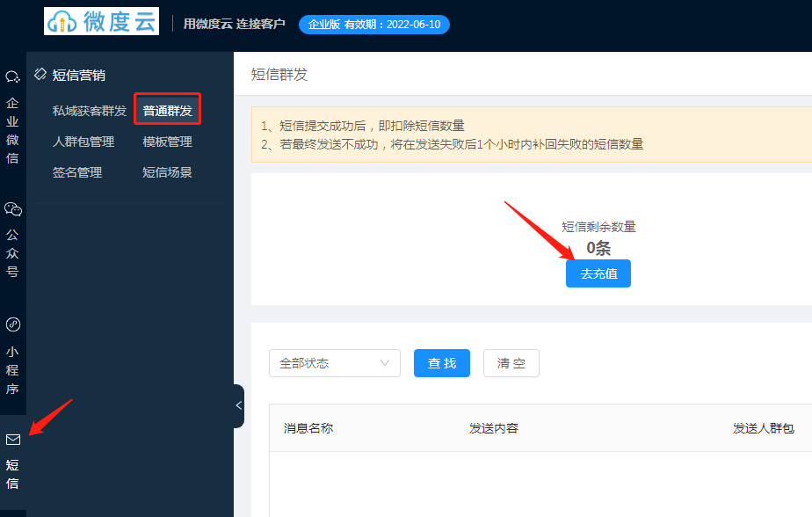Click the 企业微信 sidebar label
Screen dimensions: 812x517
(12, 130)
